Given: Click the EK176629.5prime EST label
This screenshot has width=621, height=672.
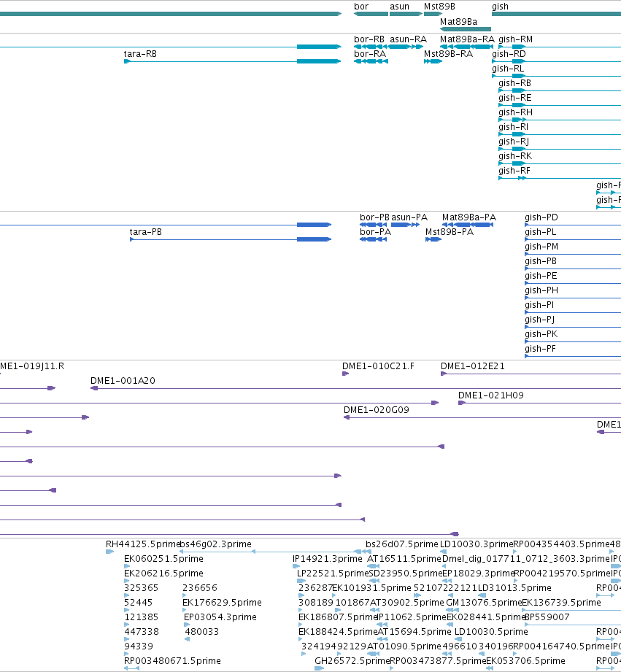Looking at the screenshot, I should (x=222, y=602).
